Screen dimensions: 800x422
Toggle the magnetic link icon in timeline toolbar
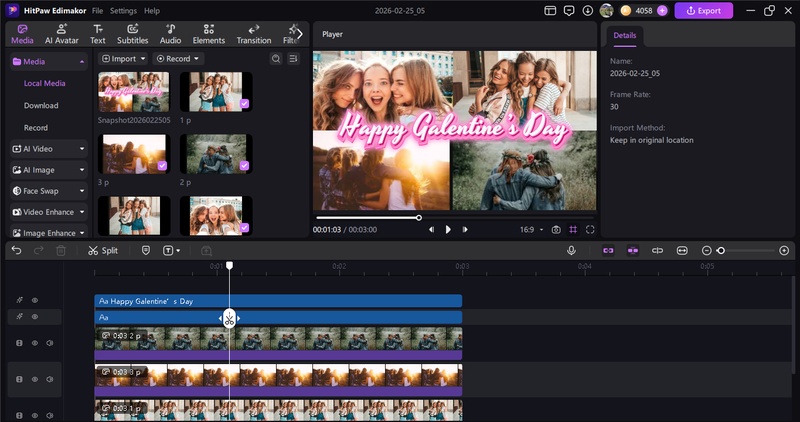click(x=608, y=251)
